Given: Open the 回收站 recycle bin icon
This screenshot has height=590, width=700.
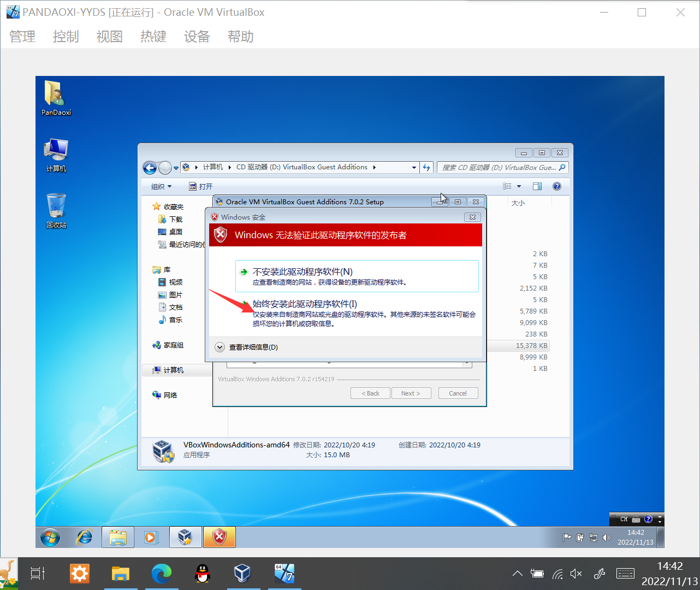Looking at the screenshot, I should click(56, 211).
